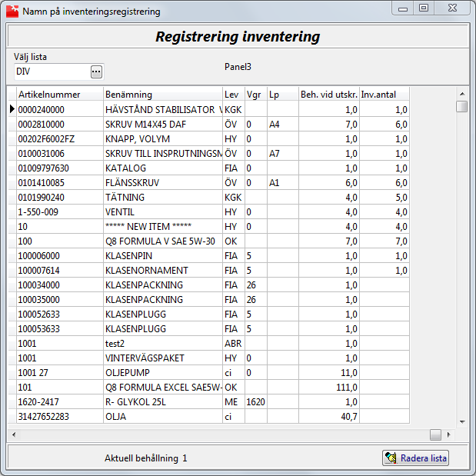Click the vertical scrollbar thumb
This screenshot has height=476, width=476.
click(x=462, y=106)
